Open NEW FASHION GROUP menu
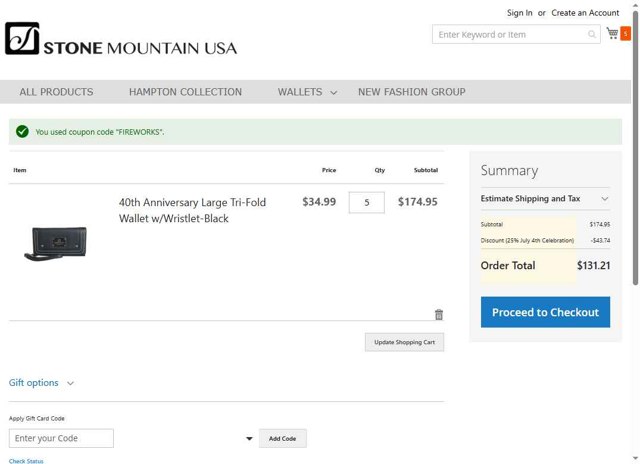 (x=411, y=92)
